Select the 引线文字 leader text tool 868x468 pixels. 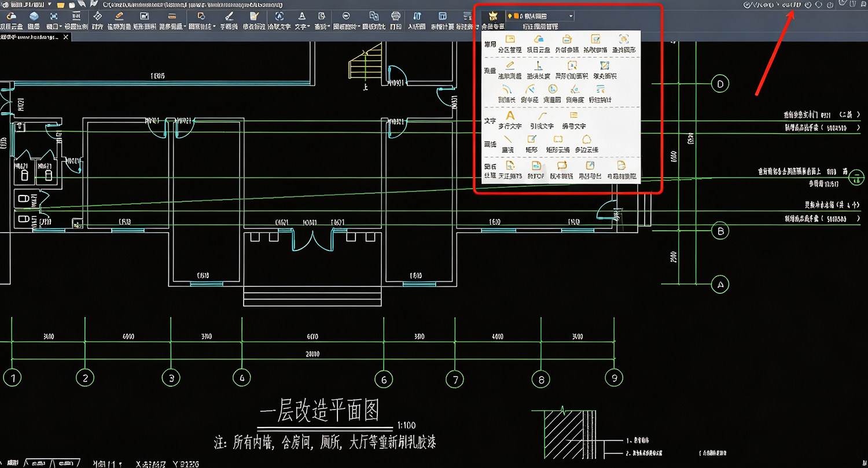(x=542, y=120)
